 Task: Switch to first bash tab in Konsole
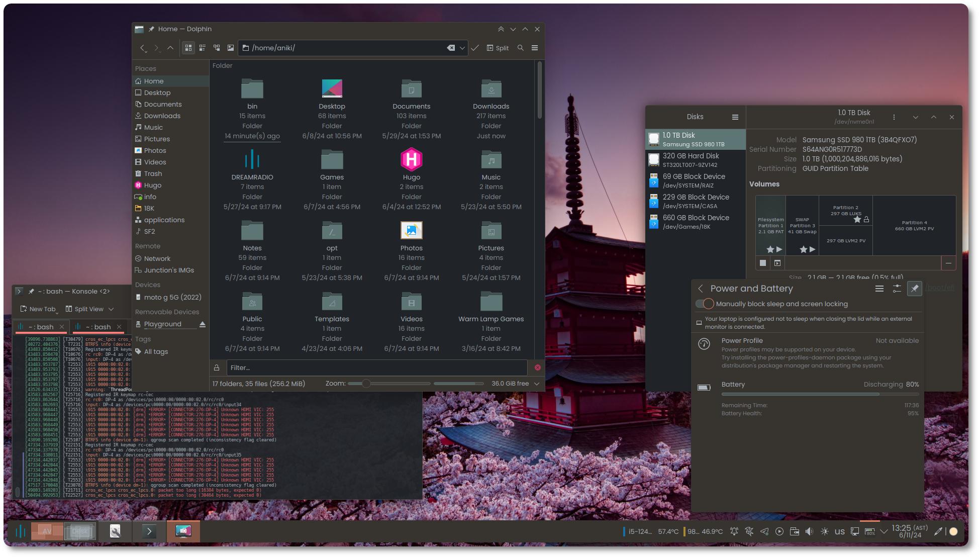click(40, 327)
